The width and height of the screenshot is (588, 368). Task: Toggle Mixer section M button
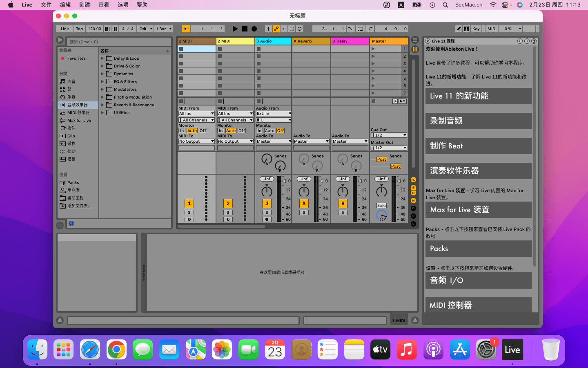click(413, 200)
